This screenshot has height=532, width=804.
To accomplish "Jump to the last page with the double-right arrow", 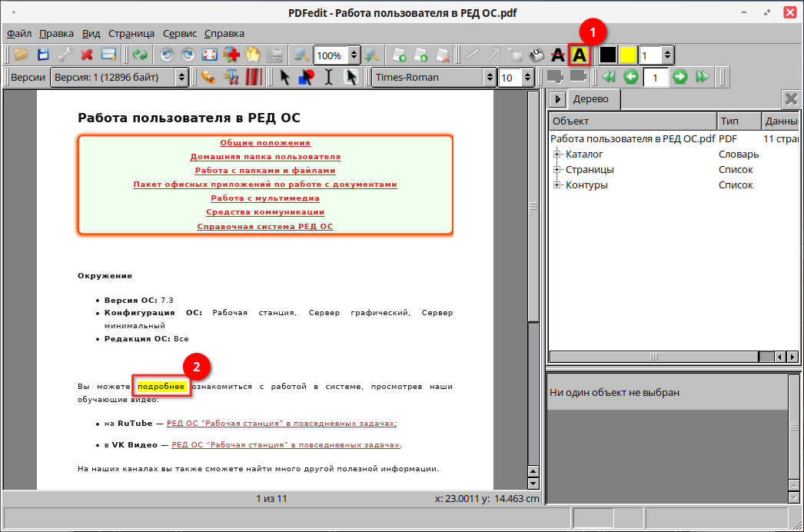I will coord(702,77).
